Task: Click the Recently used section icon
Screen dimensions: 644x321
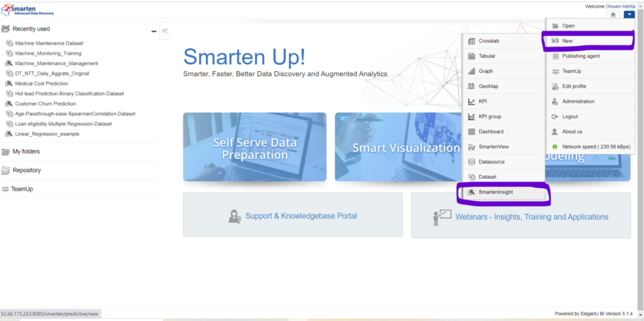Action: 6,29
